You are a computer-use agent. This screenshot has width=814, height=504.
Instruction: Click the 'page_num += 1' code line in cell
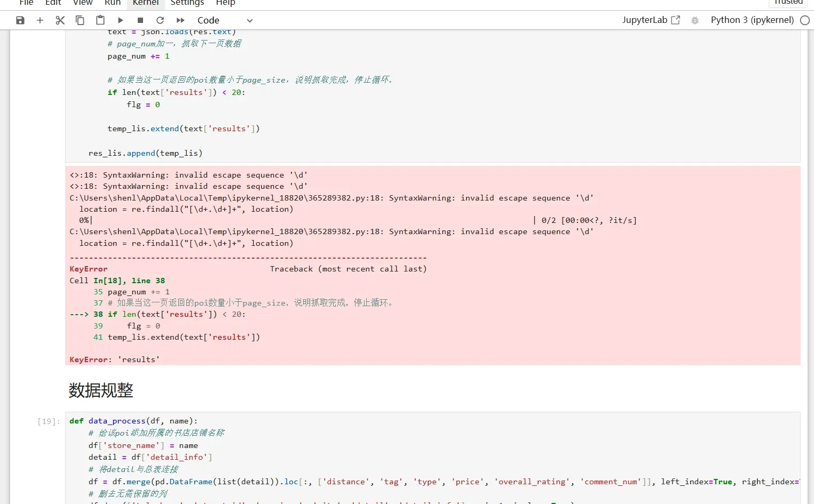[139, 56]
